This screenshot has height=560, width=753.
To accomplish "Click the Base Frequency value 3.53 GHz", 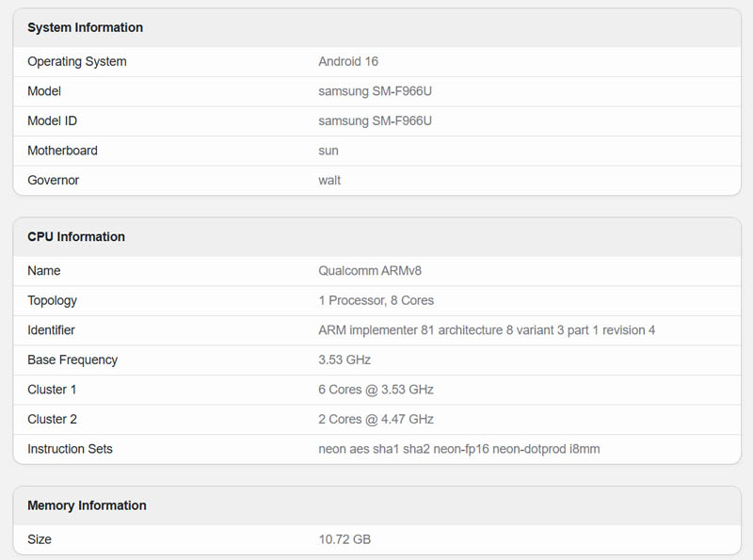I will pos(344,360).
